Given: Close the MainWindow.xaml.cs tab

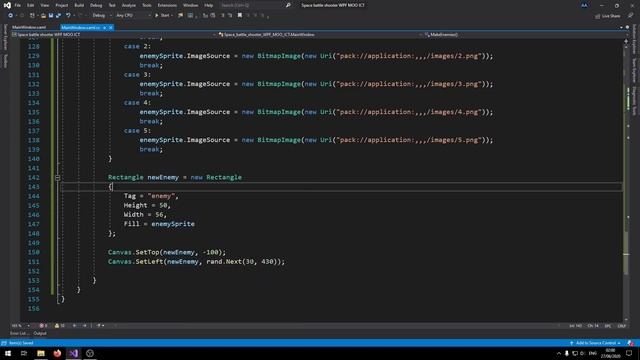Looking at the screenshot, I should [111, 27].
